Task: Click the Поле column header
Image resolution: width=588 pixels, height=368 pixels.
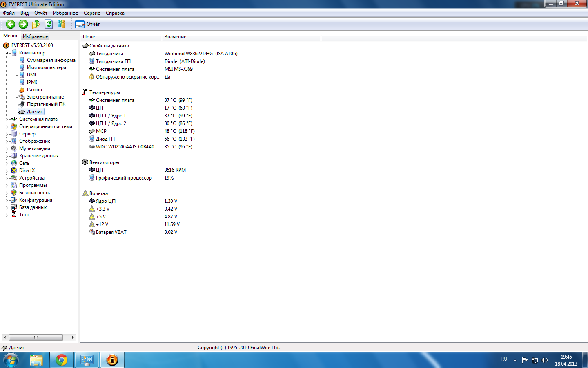Action: pyautogui.click(x=121, y=37)
